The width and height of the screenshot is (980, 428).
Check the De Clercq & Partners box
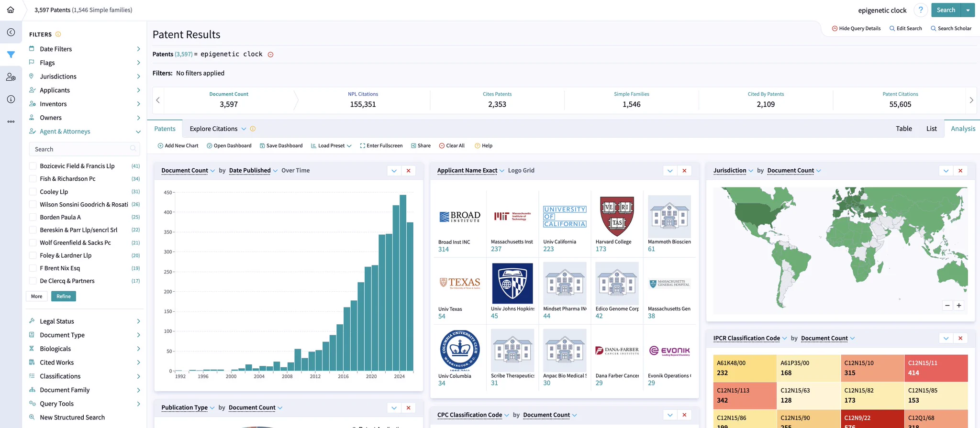(x=33, y=281)
